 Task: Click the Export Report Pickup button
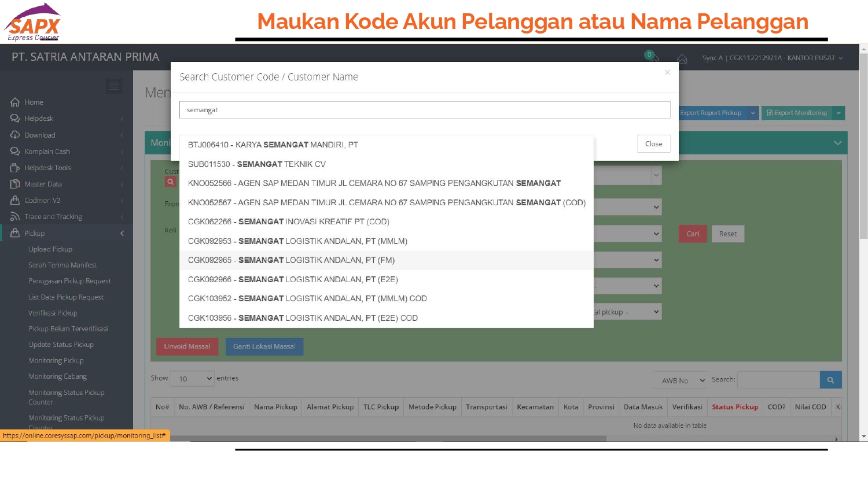tap(711, 113)
